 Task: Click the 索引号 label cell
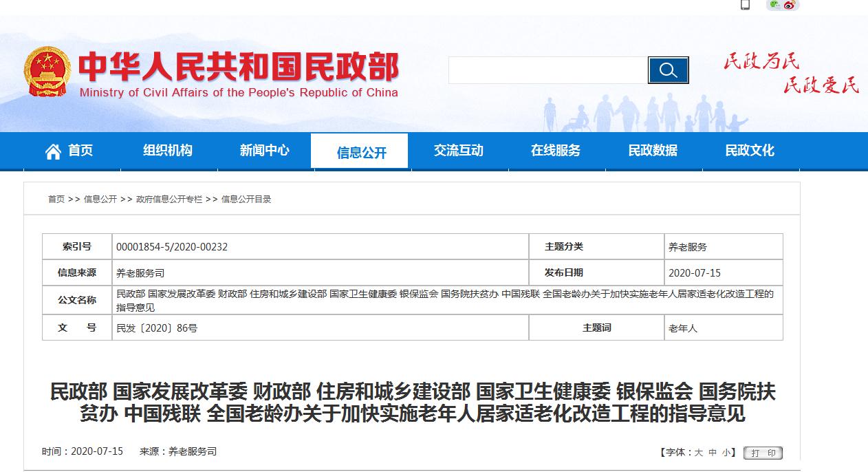pos(77,247)
